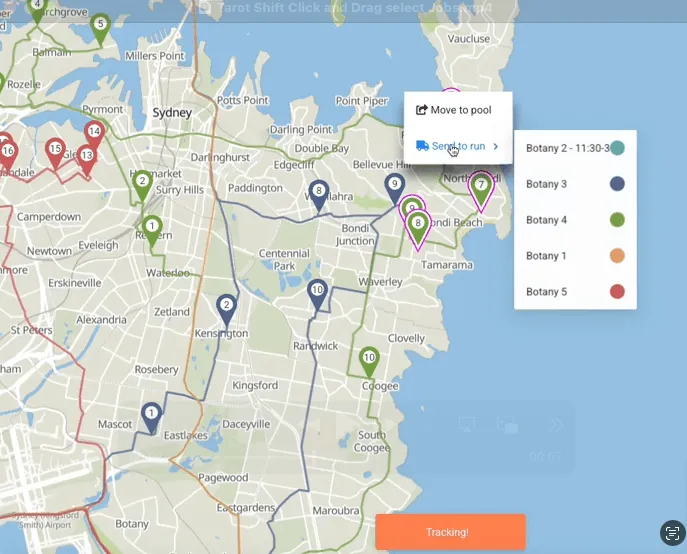Open the transcript icon in bottom corner
687x554 pixels.
coord(672,533)
